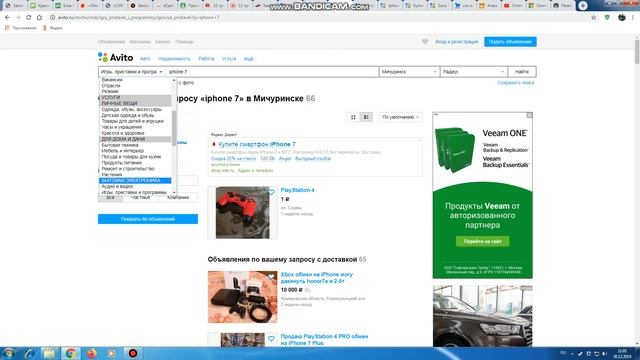Open the favorites heart in the header

425,42
